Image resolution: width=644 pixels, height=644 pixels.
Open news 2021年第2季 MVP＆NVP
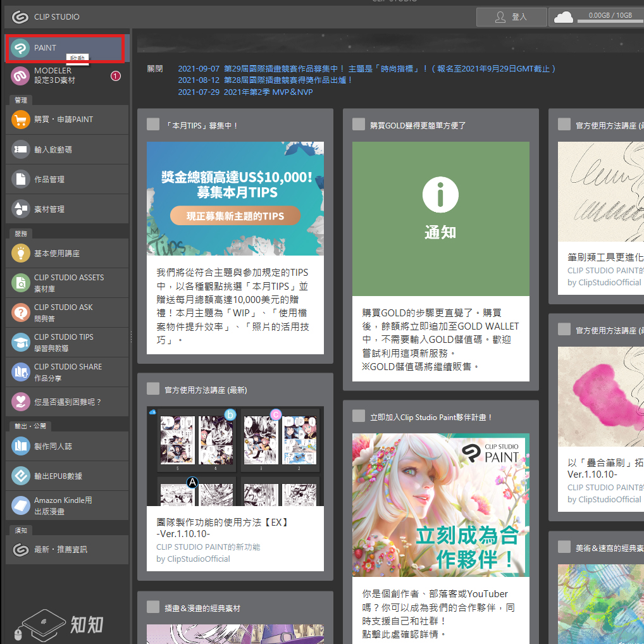tap(245, 92)
